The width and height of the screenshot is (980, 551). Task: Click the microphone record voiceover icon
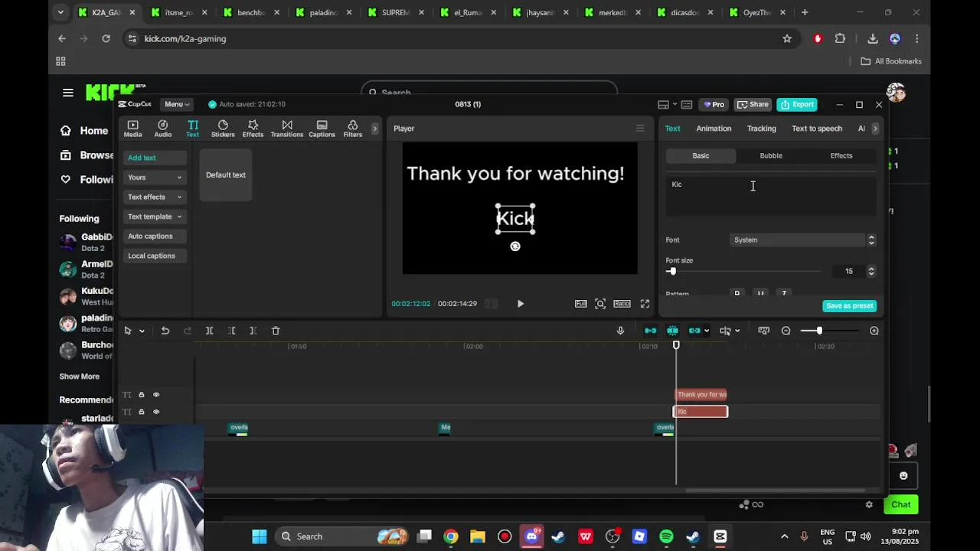(620, 331)
